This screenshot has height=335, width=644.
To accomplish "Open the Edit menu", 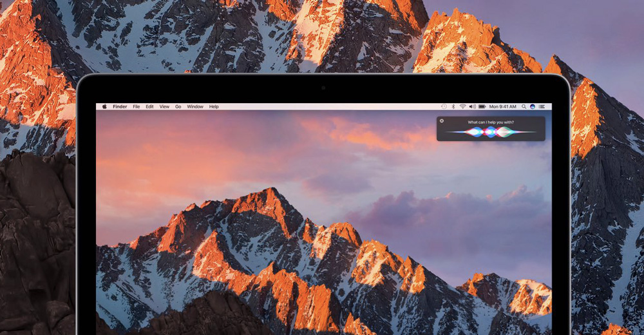I will (149, 106).
